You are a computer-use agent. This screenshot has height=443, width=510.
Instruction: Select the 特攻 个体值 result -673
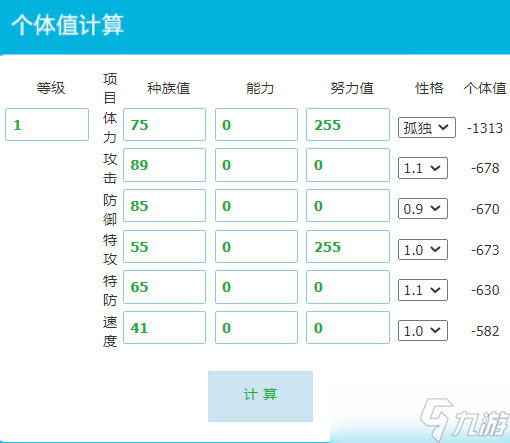[485, 250]
